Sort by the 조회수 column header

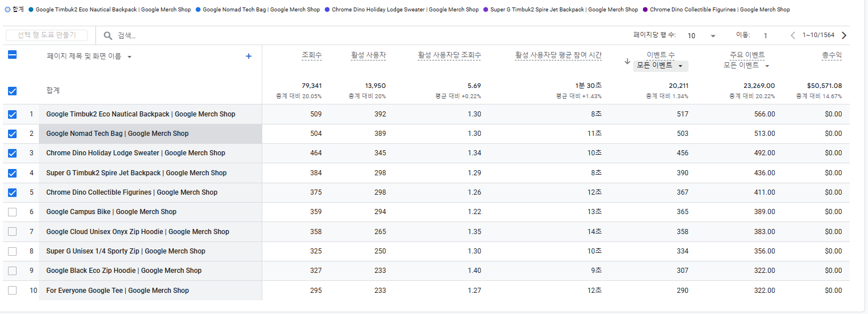311,55
